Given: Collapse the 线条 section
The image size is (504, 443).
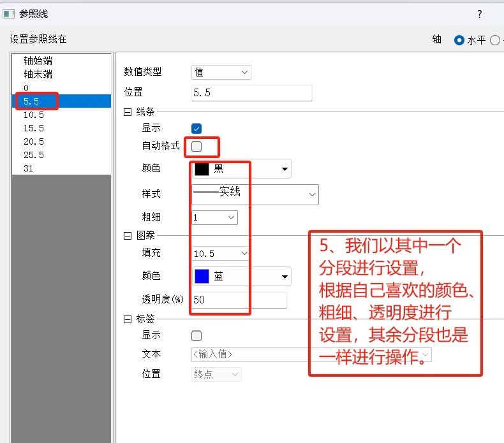Looking at the screenshot, I should point(128,112).
